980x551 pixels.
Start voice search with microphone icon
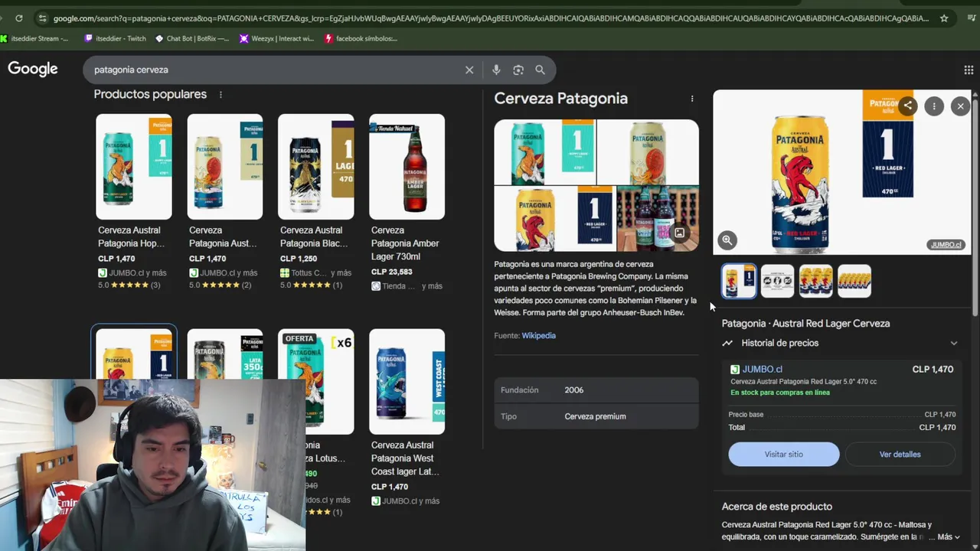(x=496, y=70)
